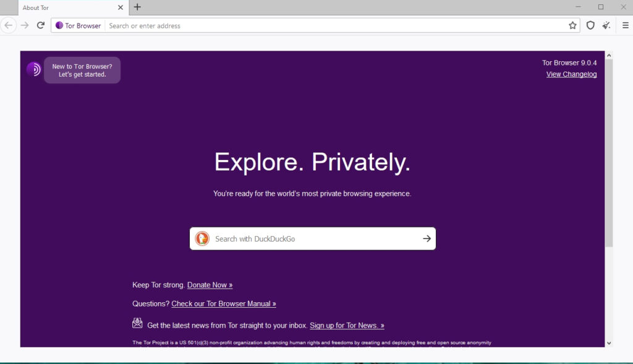
Task: Click the Tor Browser identity onion icon
Action: [59, 25]
